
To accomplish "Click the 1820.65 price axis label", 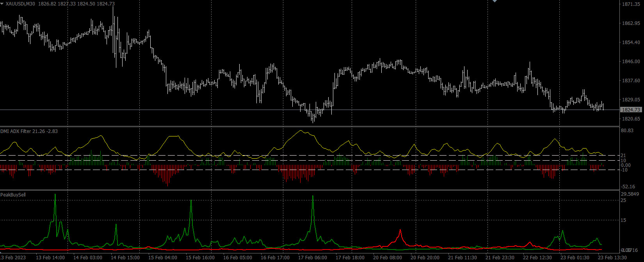I will [631, 119].
